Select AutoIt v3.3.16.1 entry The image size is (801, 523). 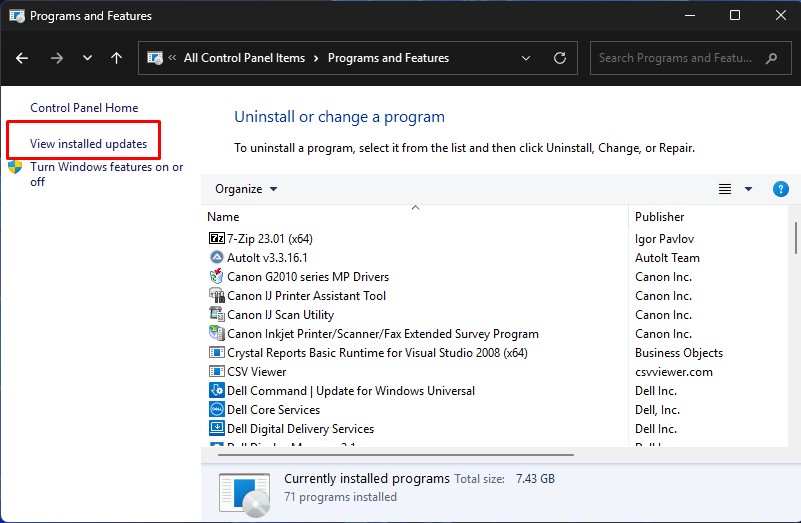pyautogui.click(x=267, y=258)
